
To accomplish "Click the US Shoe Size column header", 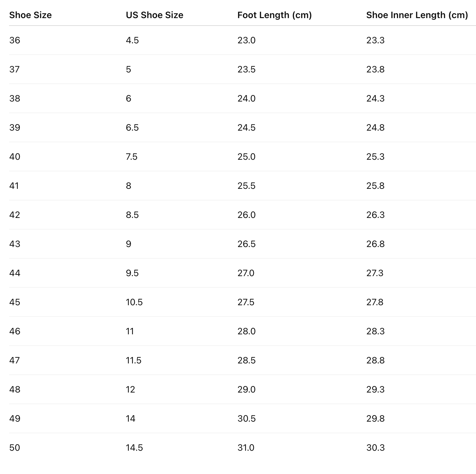I will (155, 15).
